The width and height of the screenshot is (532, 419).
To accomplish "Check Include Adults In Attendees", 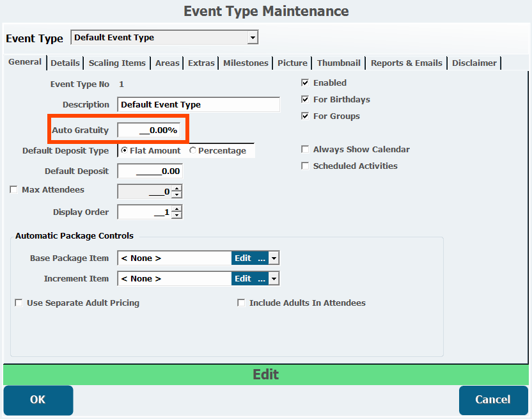I will (241, 303).
